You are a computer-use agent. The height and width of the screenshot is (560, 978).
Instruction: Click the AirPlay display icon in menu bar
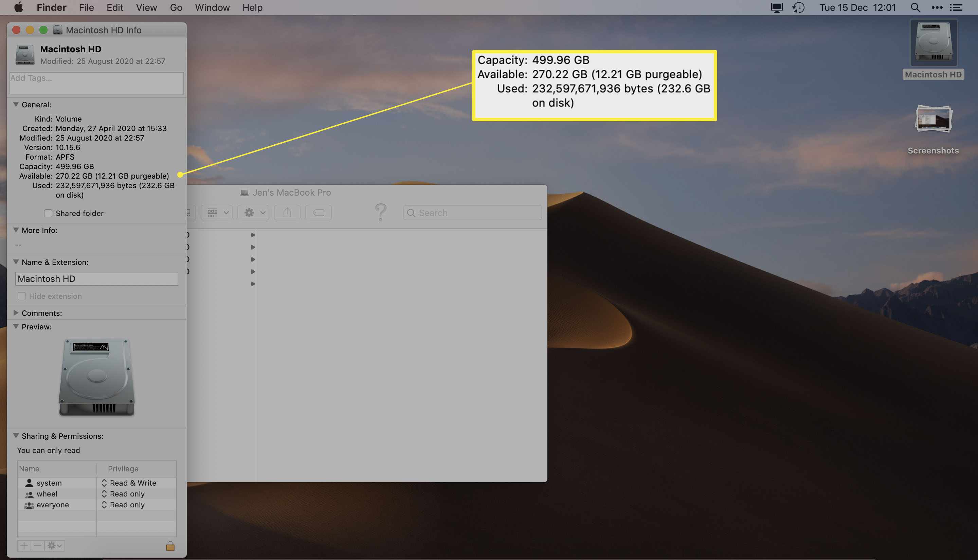coord(777,7)
